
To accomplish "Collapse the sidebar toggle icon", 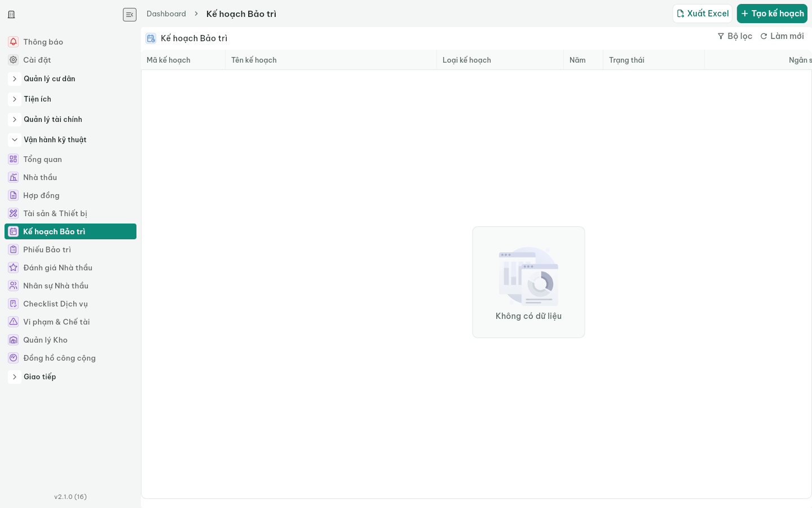I will (x=130, y=15).
